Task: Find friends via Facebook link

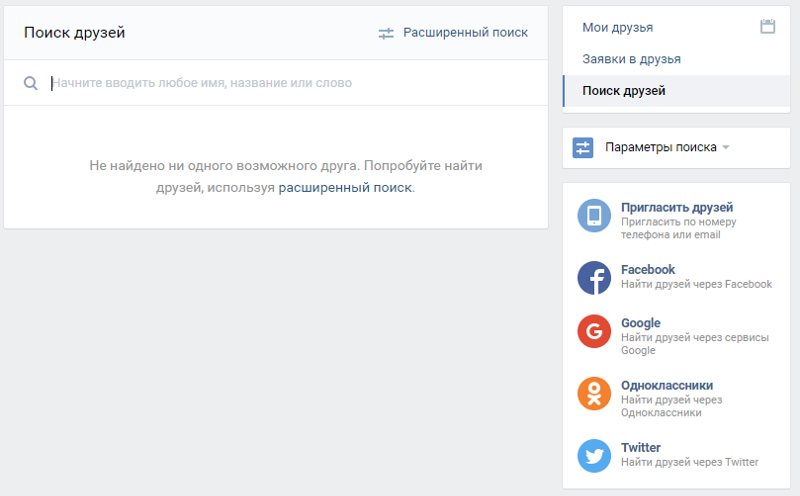Action: click(x=647, y=269)
